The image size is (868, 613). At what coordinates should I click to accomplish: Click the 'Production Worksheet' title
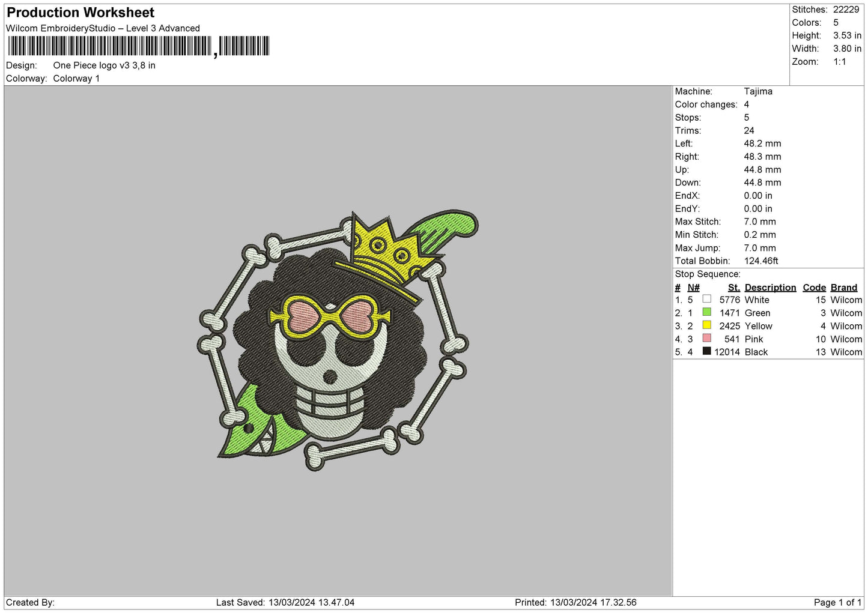(80, 13)
